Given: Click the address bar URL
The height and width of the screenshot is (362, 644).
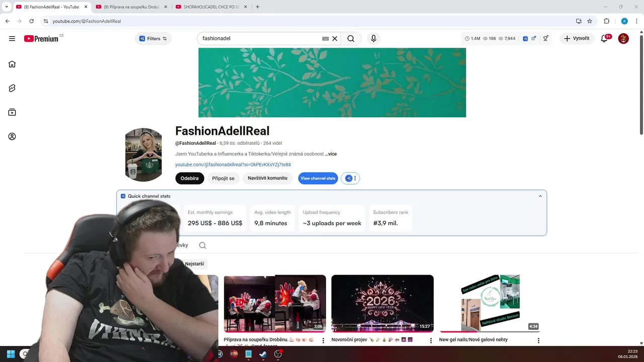Looking at the screenshot, I should [87, 21].
